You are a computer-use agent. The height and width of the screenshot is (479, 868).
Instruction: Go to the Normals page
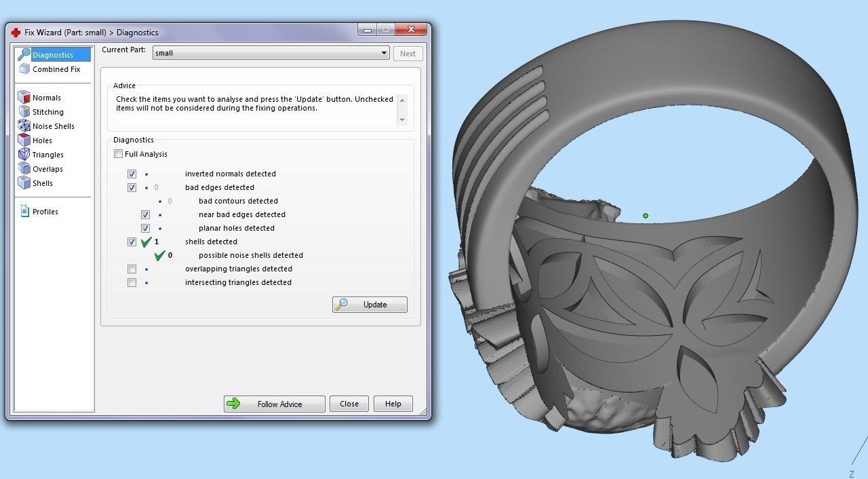[x=47, y=98]
